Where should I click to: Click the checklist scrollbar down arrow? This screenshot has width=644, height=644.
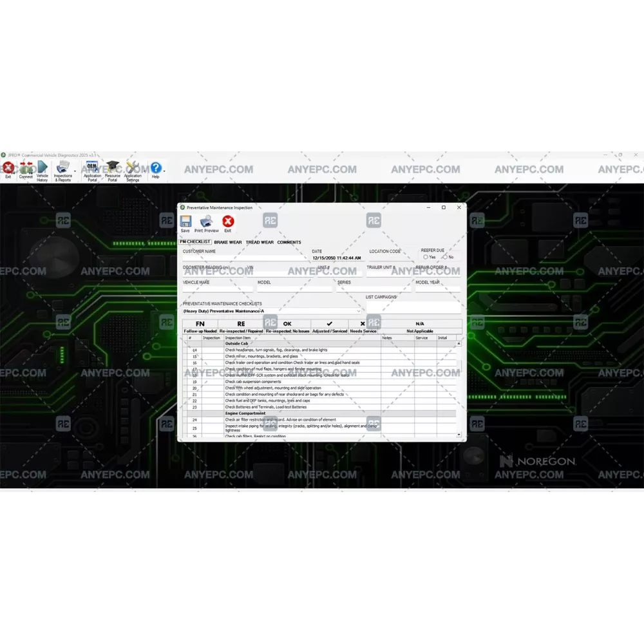pyautogui.click(x=459, y=435)
